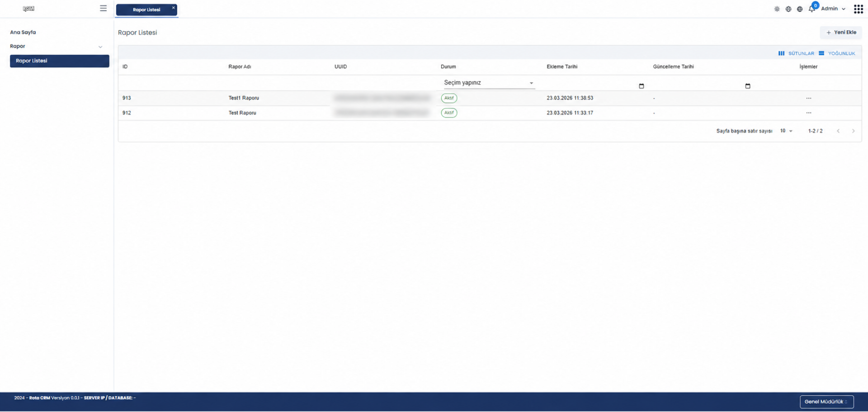Open the Ekleme Tarihi filter calendar icon

tap(641, 86)
